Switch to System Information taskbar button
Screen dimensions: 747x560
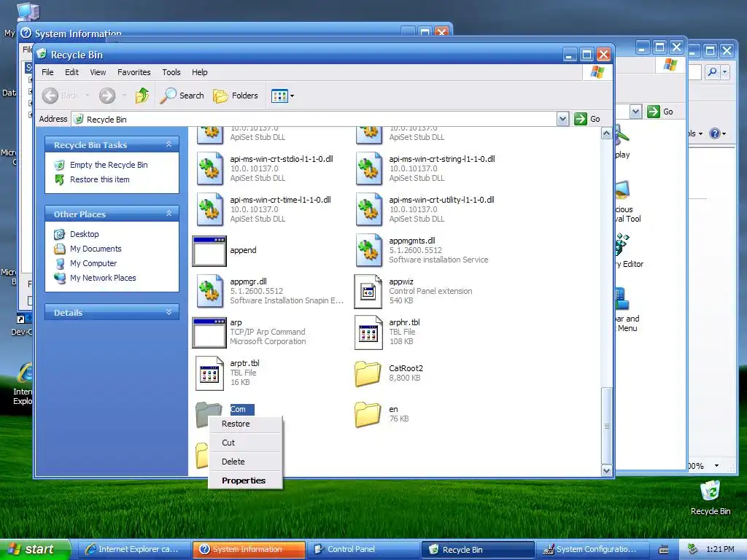[x=248, y=550]
